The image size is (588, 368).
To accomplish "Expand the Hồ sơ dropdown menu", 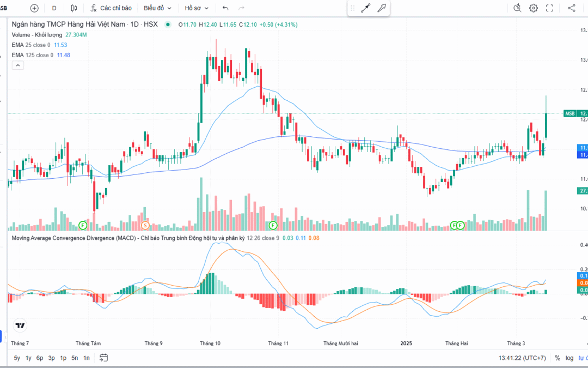I will [x=197, y=8].
